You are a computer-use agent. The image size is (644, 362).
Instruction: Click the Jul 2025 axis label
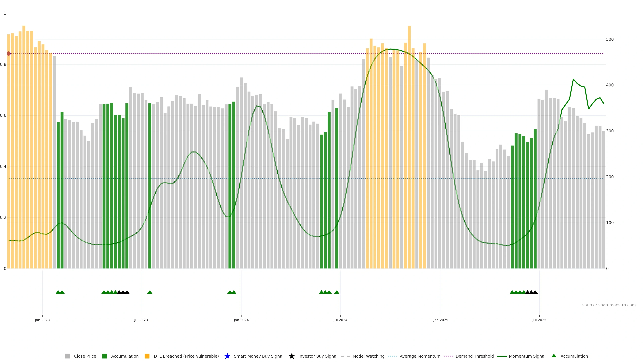coord(539,320)
